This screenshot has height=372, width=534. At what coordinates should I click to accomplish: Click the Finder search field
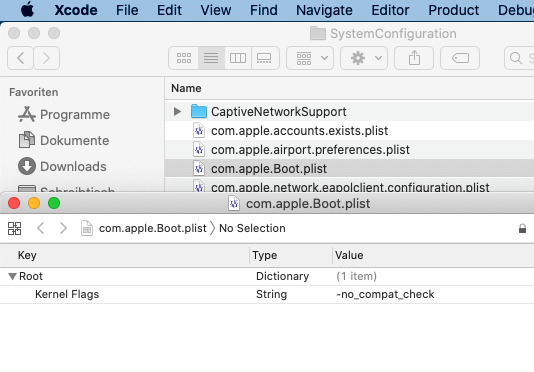click(x=519, y=58)
